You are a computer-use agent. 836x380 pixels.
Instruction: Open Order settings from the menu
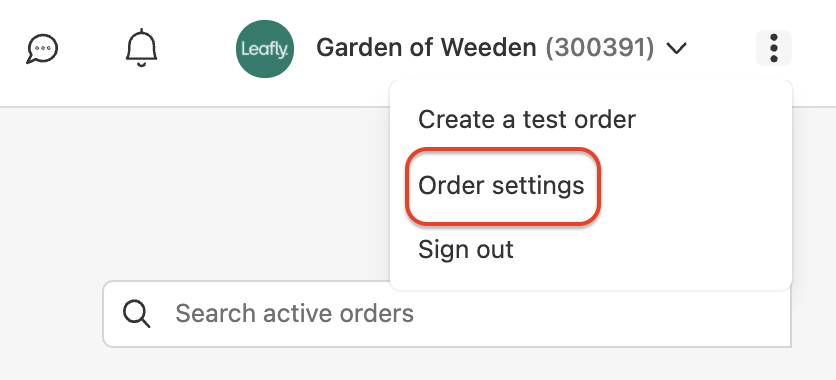(x=501, y=185)
